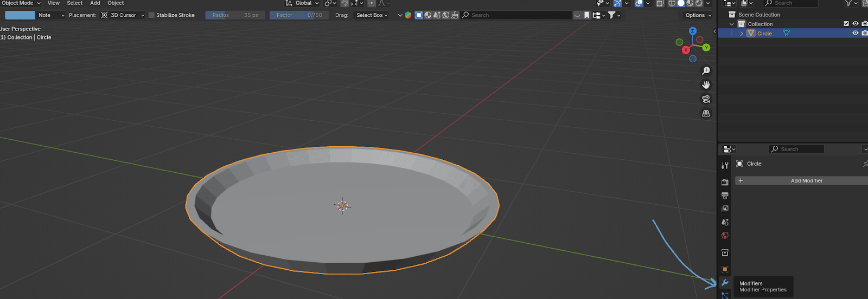868x299 pixels.
Task: Open the Object properties orange square tab
Action: pos(725,269)
